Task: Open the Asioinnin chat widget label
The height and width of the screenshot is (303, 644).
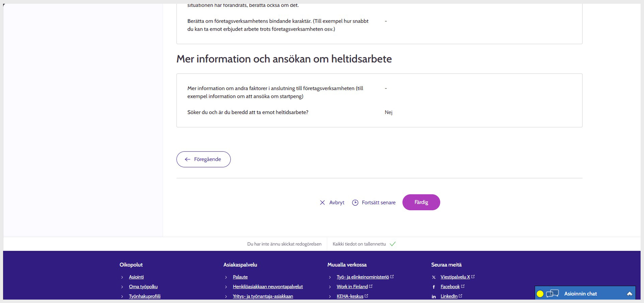Action: coord(580,294)
